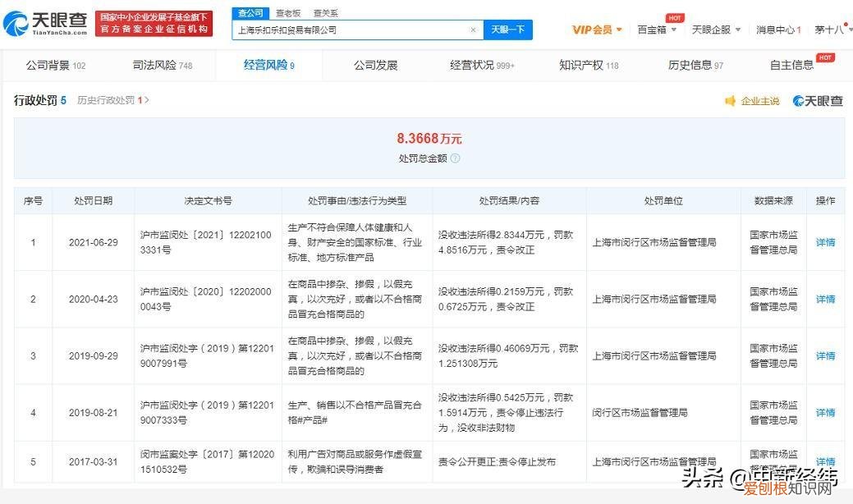
Task: Click document number 沪市监闵处〔2021〕122021003331号
Action: pyautogui.click(x=205, y=242)
